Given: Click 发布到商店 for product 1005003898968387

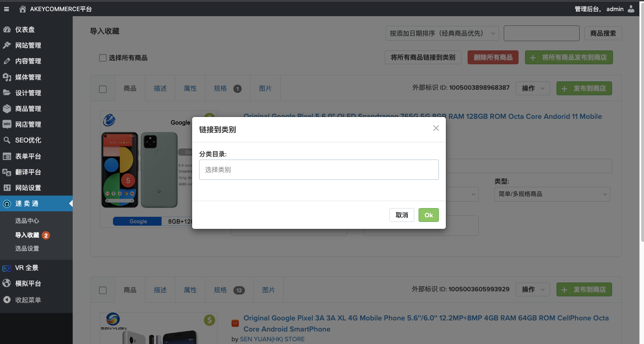Looking at the screenshot, I should tap(584, 88).
